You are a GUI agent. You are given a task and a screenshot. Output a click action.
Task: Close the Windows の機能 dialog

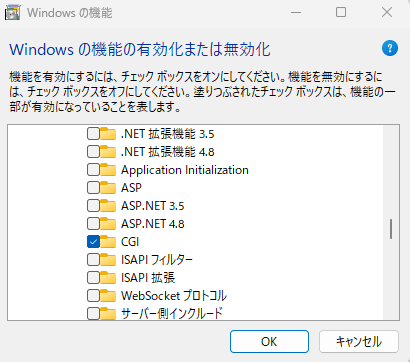[x=387, y=13]
